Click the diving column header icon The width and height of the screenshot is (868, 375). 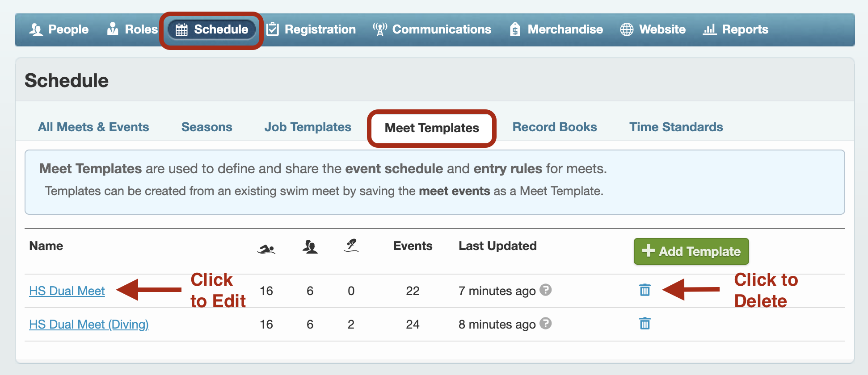point(351,246)
